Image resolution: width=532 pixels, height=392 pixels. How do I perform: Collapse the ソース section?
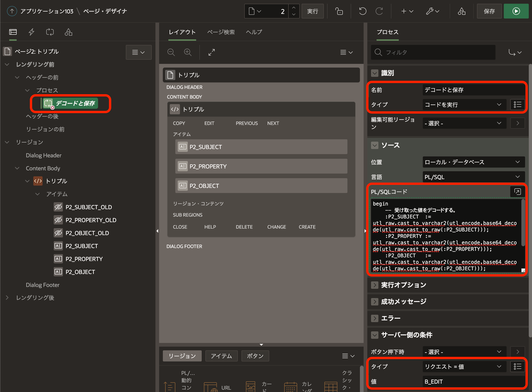pos(374,145)
